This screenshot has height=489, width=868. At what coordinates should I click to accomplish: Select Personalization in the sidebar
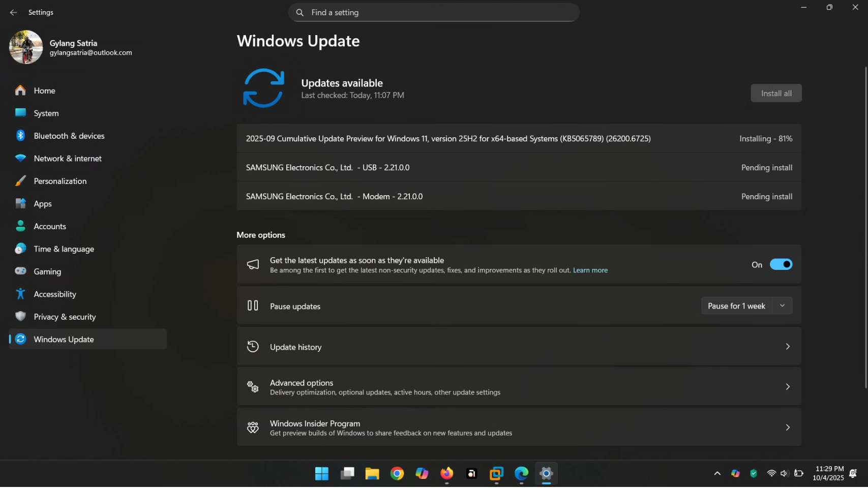click(x=60, y=181)
